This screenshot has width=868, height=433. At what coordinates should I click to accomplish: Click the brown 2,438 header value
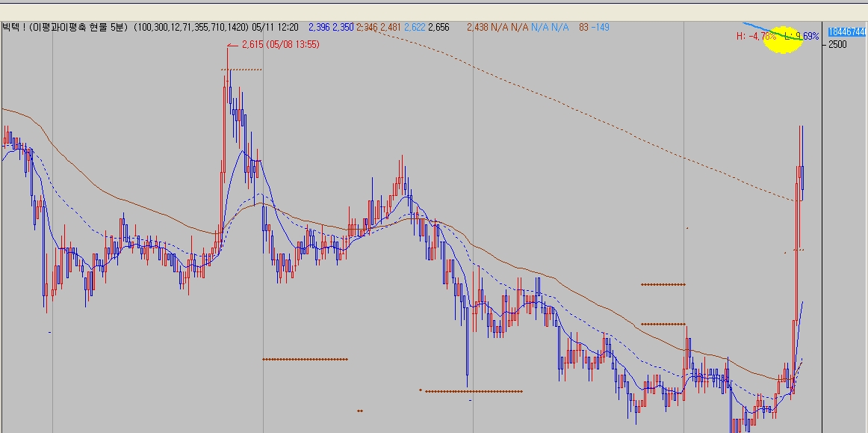pyautogui.click(x=477, y=27)
